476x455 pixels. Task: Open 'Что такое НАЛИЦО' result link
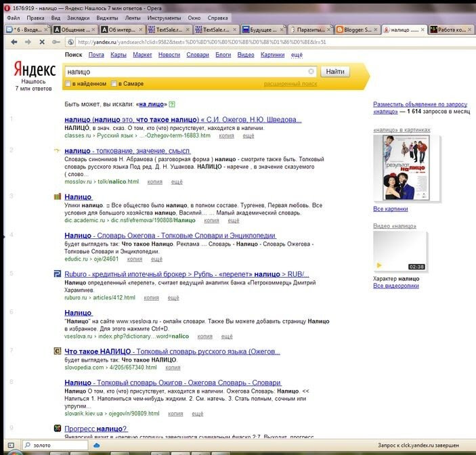coord(172,351)
